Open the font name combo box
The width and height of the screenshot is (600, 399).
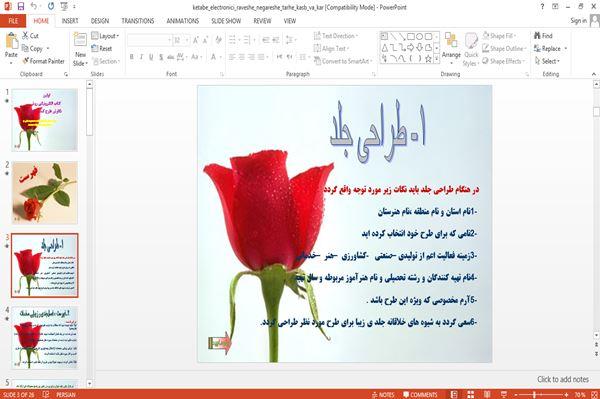coord(149,40)
